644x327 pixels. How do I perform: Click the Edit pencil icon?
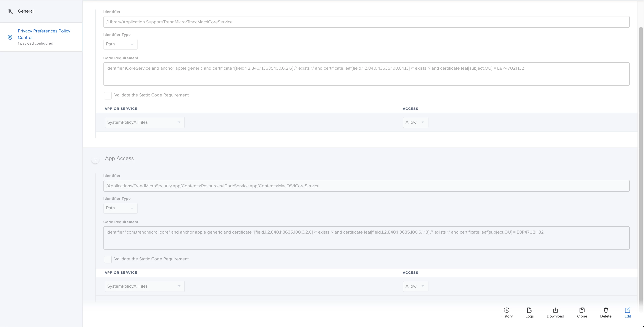(x=627, y=310)
